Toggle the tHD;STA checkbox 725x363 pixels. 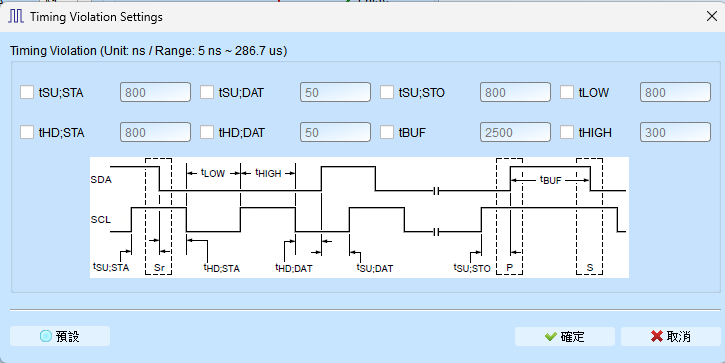point(27,132)
